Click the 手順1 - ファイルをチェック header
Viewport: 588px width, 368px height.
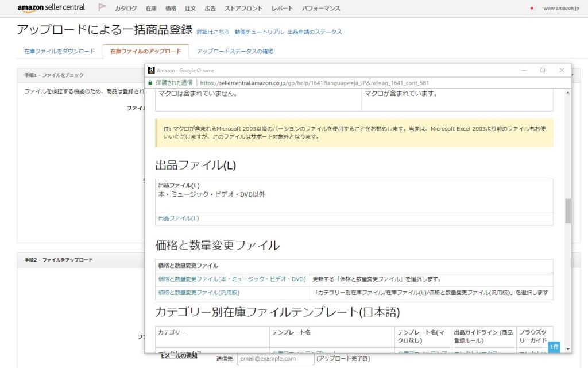point(55,75)
